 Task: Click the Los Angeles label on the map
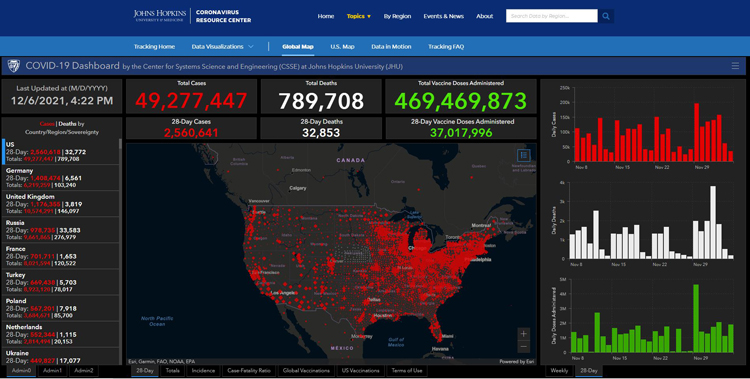[284, 293]
